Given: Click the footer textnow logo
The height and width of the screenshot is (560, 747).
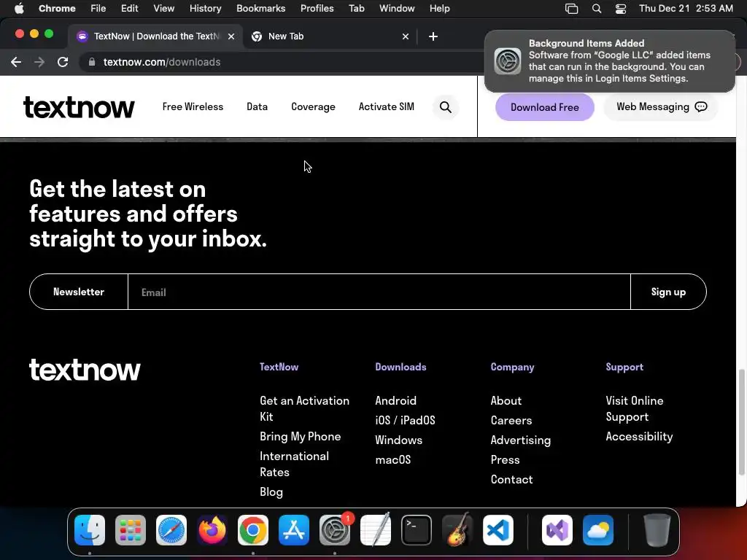Looking at the screenshot, I should (85, 370).
